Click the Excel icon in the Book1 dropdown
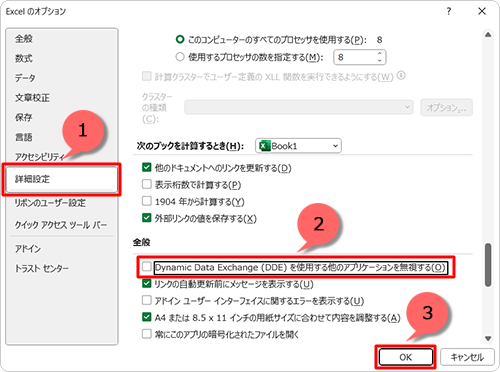Viewport: 500px width, 372px height. pos(265,146)
